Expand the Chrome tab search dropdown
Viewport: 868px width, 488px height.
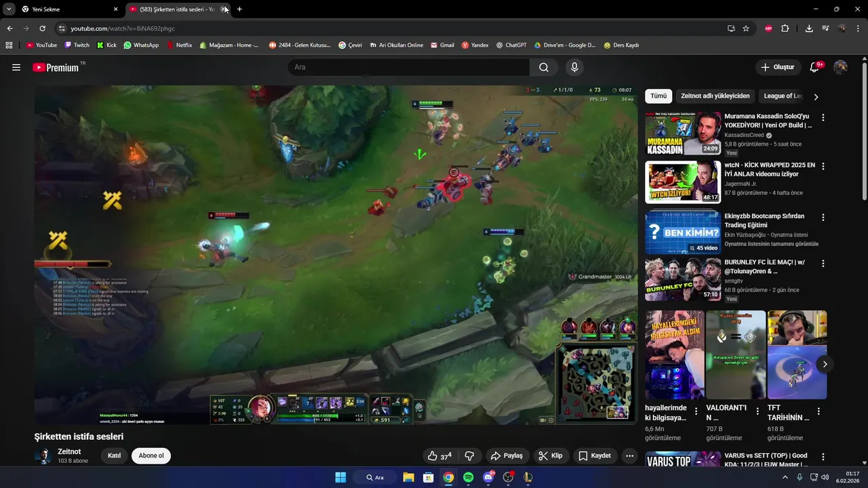click(x=9, y=9)
